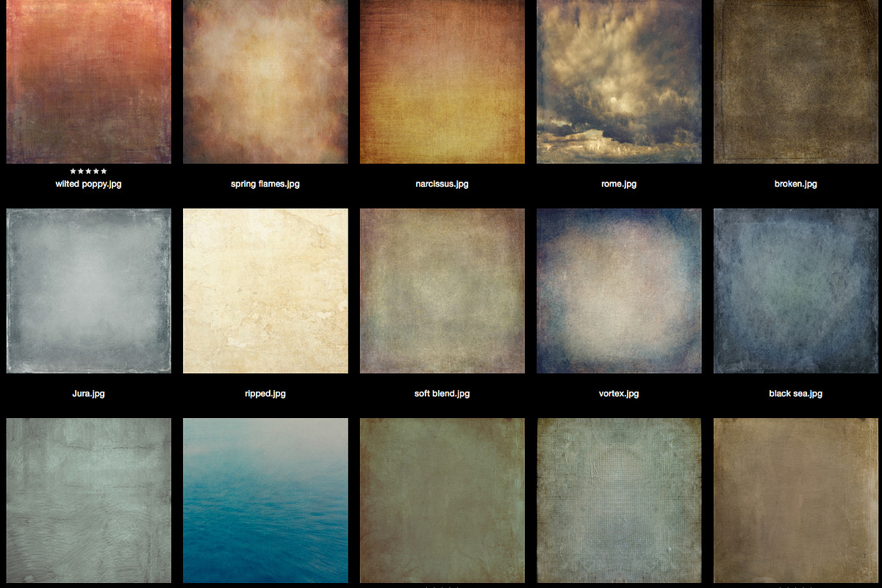Open the black sea texture thumbnail
882x588 pixels.
pos(795,290)
